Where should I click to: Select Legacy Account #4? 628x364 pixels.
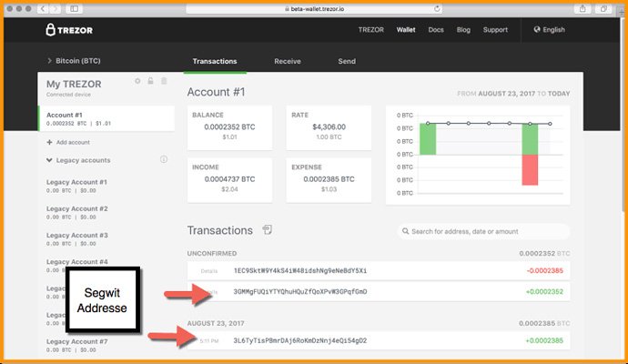pos(76,262)
